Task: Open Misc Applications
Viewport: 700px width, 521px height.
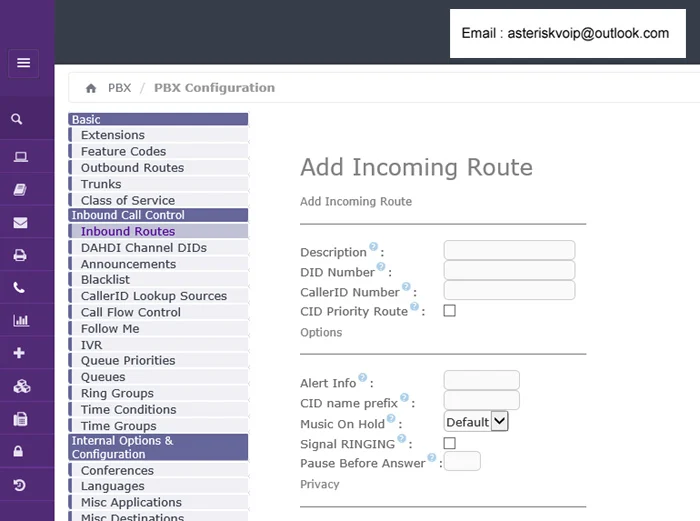Action: pos(158,502)
